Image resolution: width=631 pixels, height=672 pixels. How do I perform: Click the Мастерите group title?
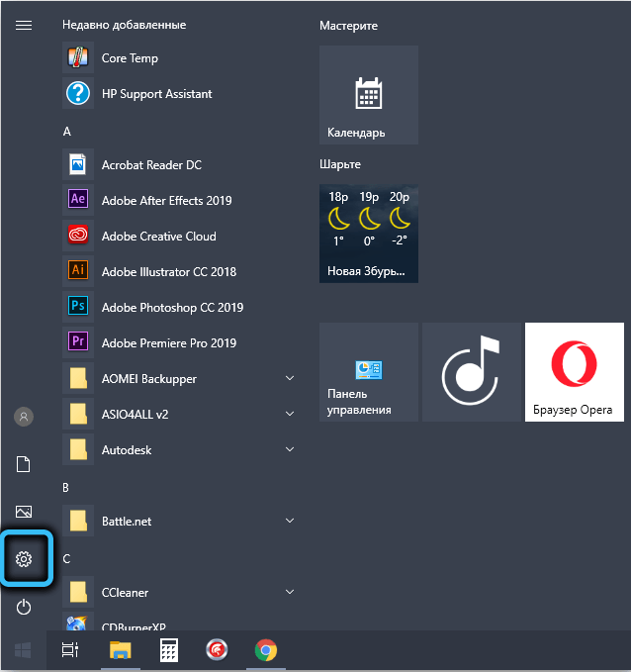pyautogui.click(x=349, y=26)
